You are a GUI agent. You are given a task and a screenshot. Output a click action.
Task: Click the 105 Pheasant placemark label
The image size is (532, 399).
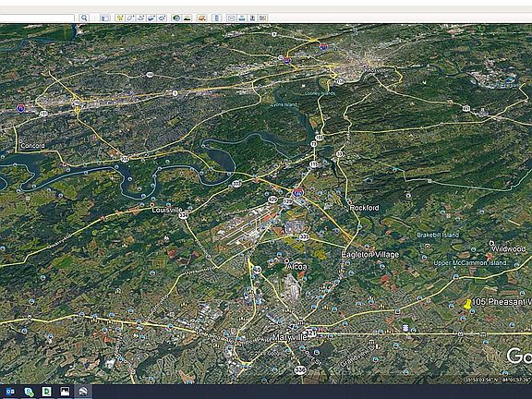click(502, 302)
